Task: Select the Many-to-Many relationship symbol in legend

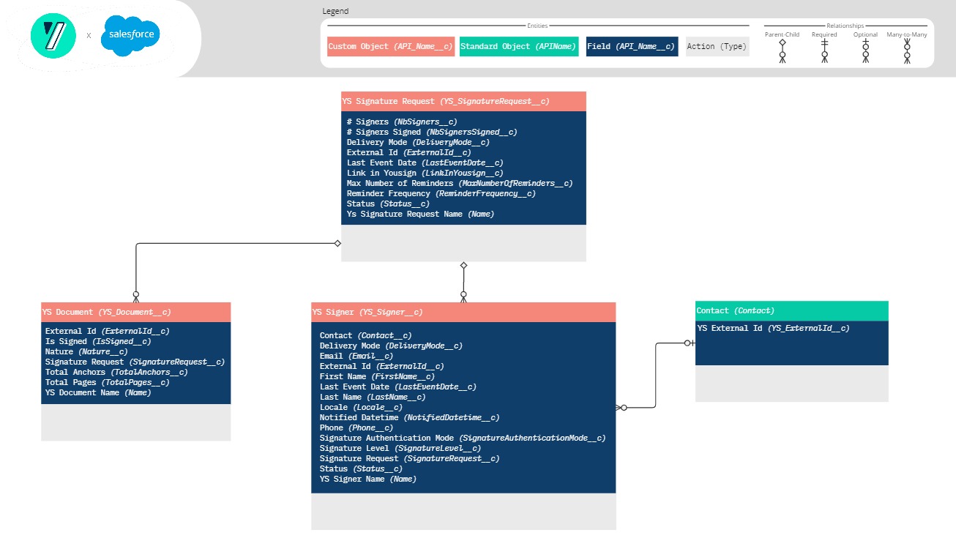Action: 907,51
